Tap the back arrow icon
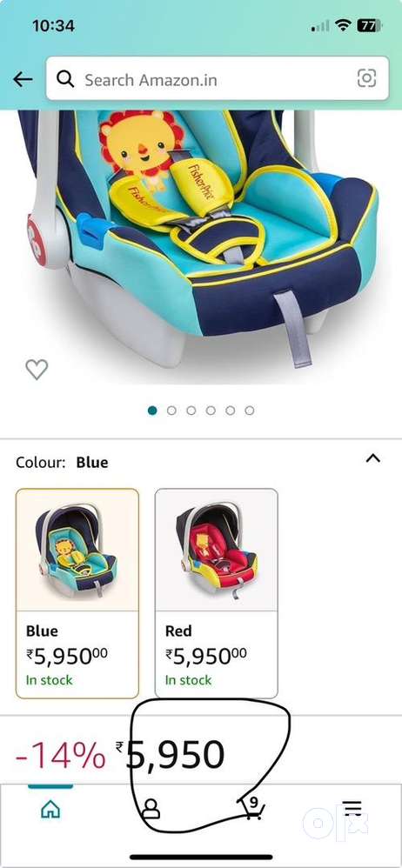The height and width of the screenshot is (868, 402). click(x=23, y=80)
